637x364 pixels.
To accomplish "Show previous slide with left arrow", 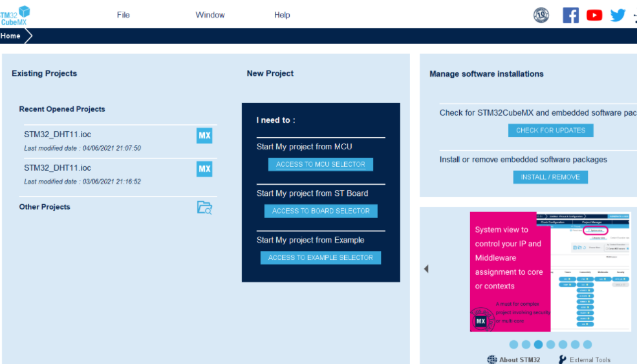I will [x=426, y=268].
